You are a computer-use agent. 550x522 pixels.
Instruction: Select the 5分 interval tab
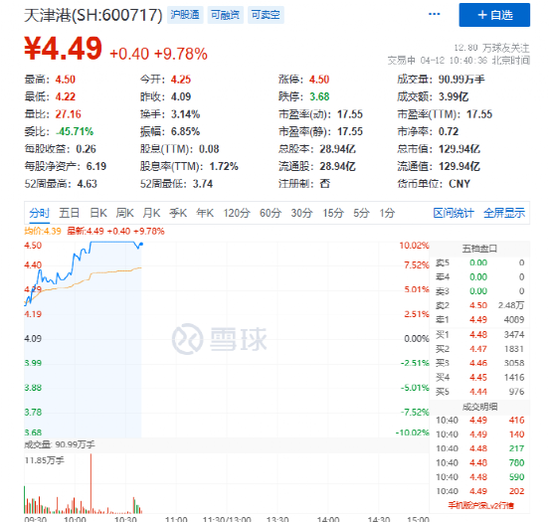(361, 213)
